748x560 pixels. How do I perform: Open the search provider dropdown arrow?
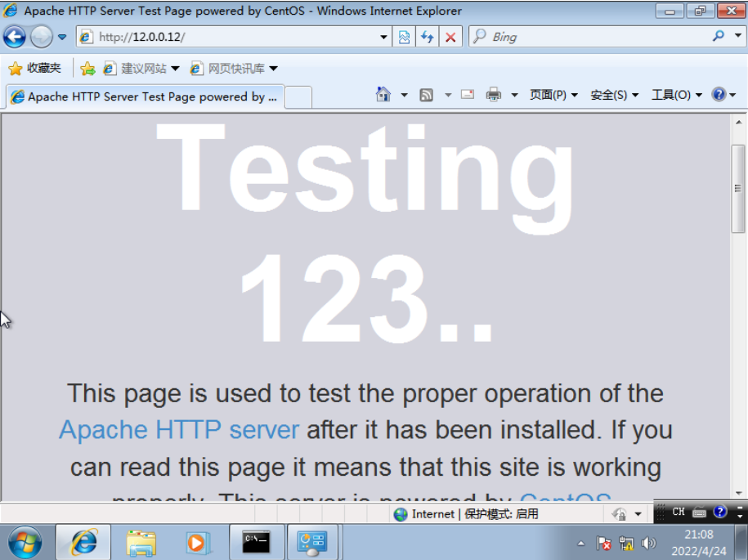click(738, 36)
